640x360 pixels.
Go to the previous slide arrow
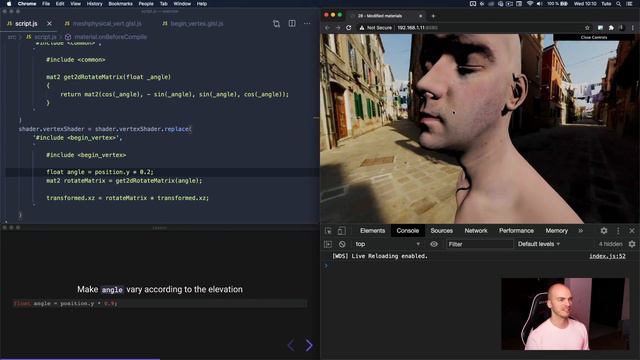(x=291, y=345)
